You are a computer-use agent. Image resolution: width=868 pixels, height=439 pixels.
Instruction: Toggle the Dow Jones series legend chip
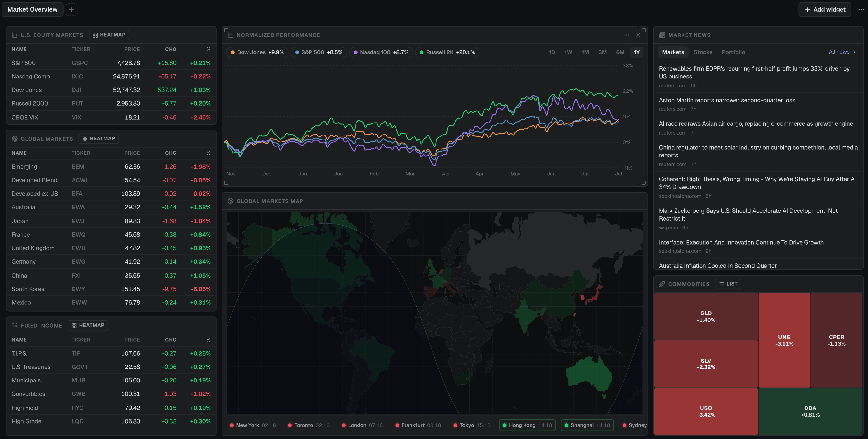pos(257,53)
